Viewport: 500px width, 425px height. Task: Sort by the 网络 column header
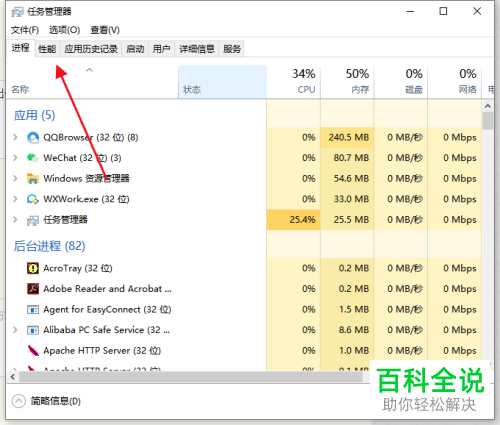click(454, 82)
